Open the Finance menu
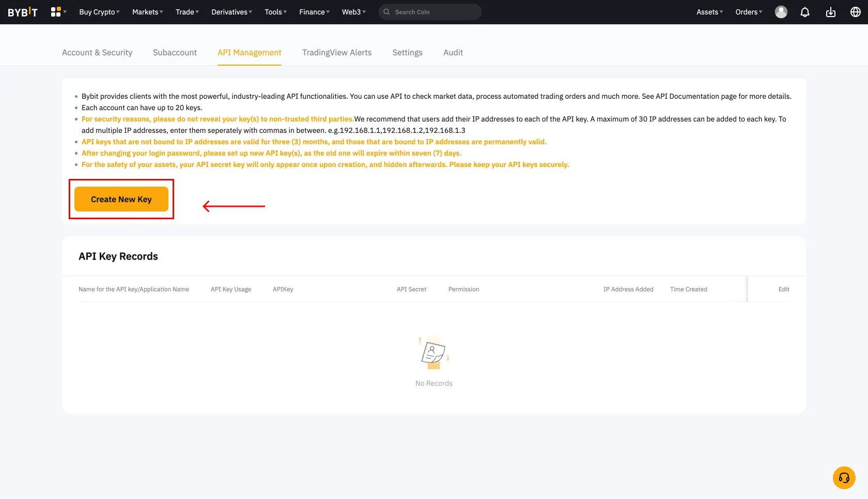Image resolution: width=868 pixels, height=499 pixels. coord(314,12)
